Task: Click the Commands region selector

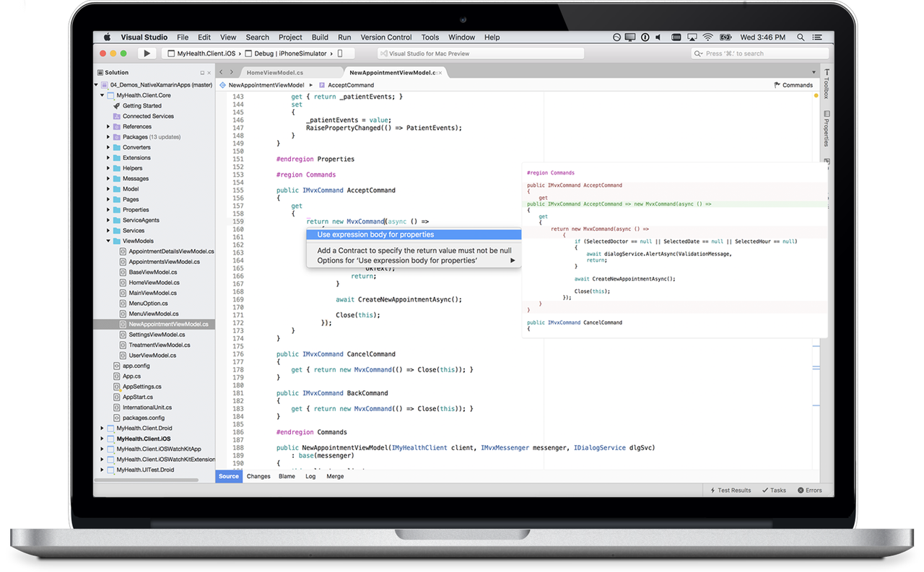Action: point(793,85)
